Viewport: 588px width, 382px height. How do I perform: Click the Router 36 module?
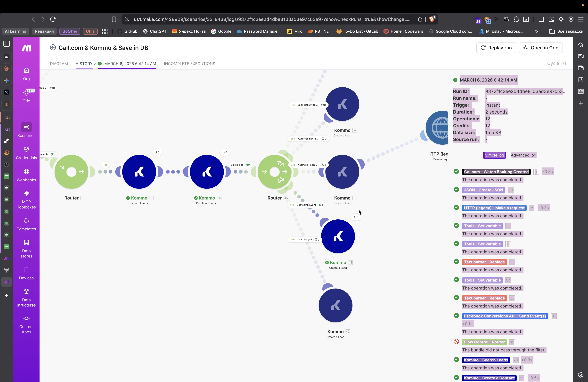click(274, 172)
